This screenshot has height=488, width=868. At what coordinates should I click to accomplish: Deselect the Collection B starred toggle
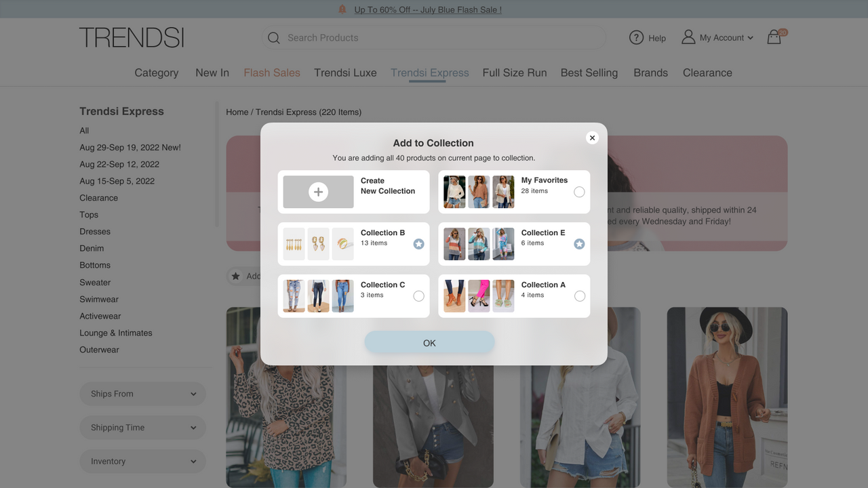click(419, 244)
